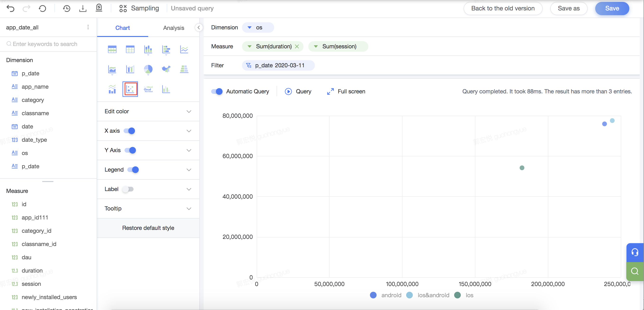Viewport: 644px width, 310px height.
Task: Open the app_date_all three-dot menu
Action: (88, 27)
